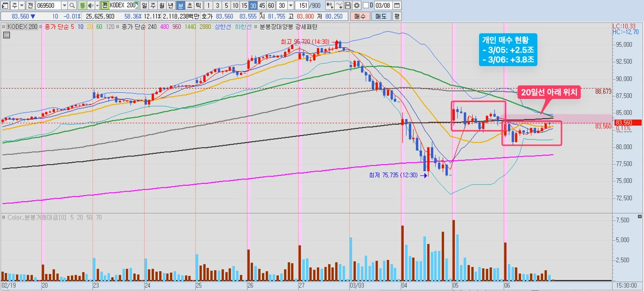Viewport: 644px width, 291px height.
Task: Click the 2880 moving average legend
Action: click(x=206, y=27)
